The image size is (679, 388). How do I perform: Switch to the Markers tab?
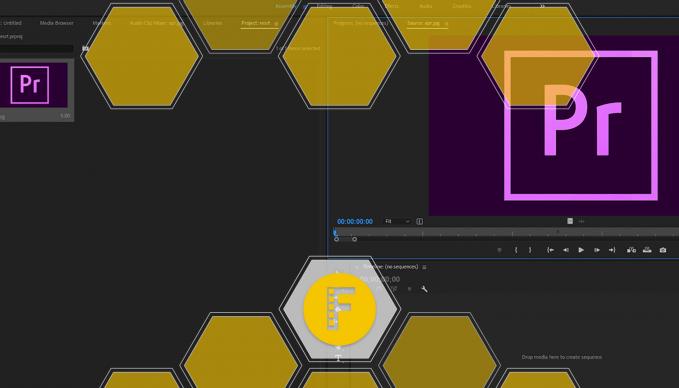102,23
